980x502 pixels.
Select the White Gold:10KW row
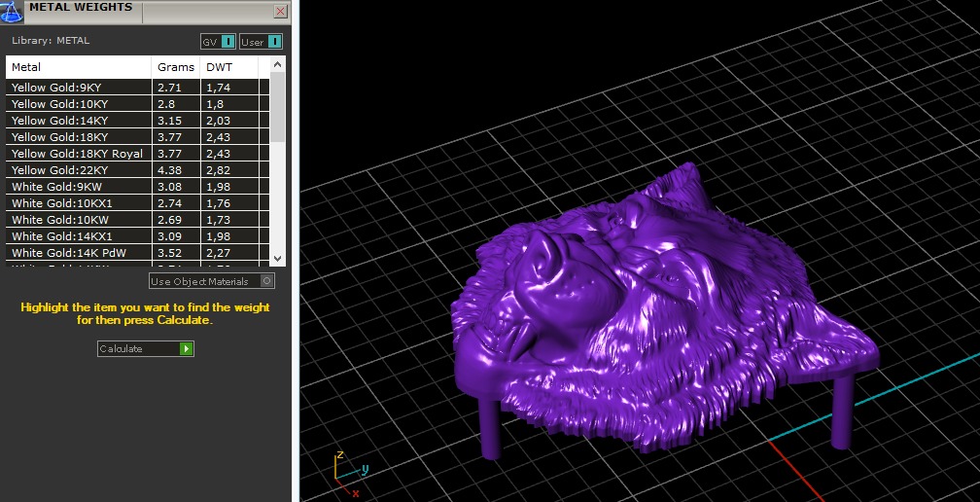point(137,220)
